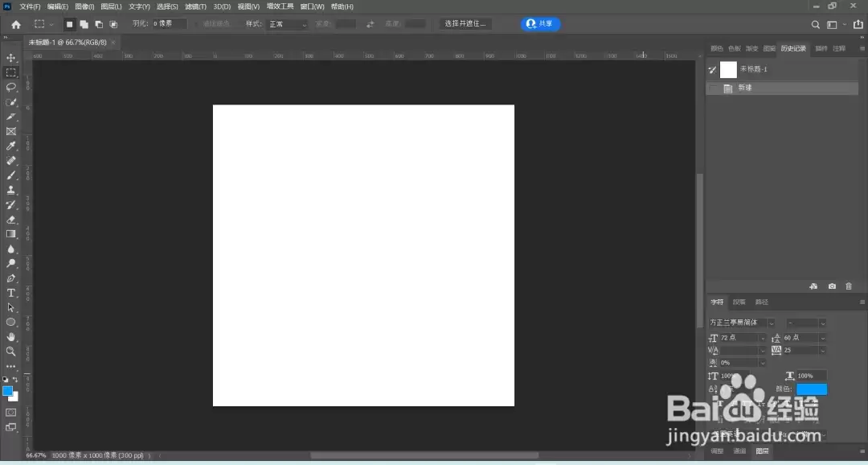
Task: Open font size dropdown showing 72 点
Action: tap(762, 338)
